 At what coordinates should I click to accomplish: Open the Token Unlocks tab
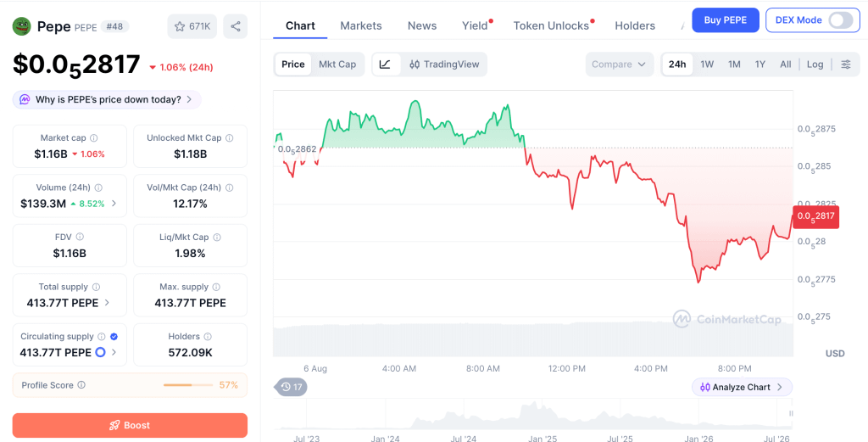(551, 25)
